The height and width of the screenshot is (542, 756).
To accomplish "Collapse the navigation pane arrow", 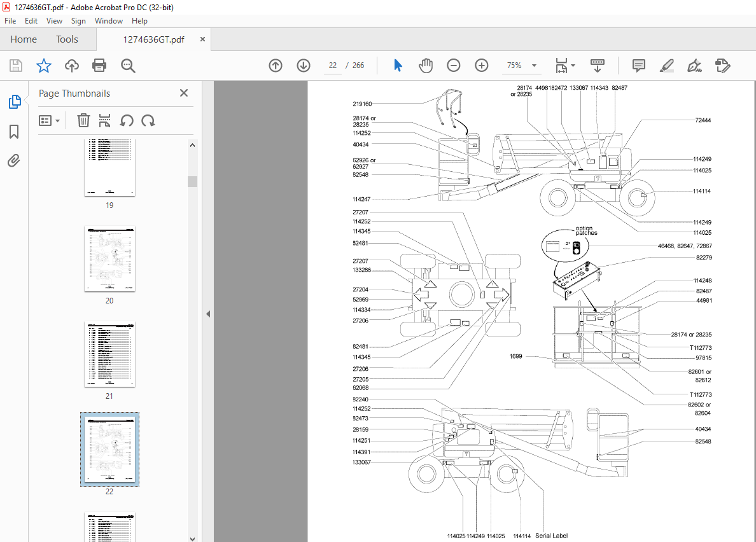I will [x=208, y=314].
